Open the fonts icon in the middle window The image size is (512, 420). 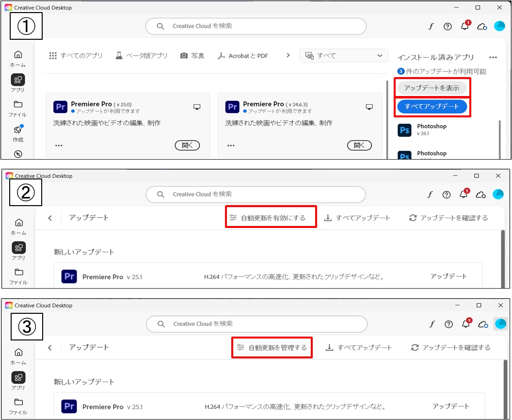point(430,194)
